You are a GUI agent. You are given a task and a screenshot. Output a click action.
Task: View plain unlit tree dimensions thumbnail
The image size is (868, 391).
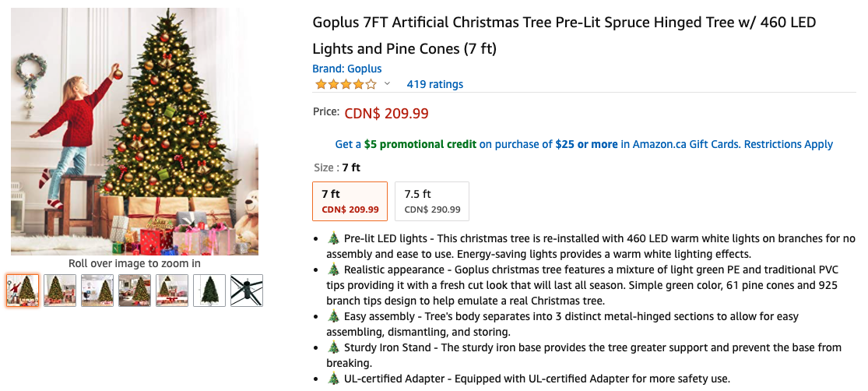click(x=209, y=291)
